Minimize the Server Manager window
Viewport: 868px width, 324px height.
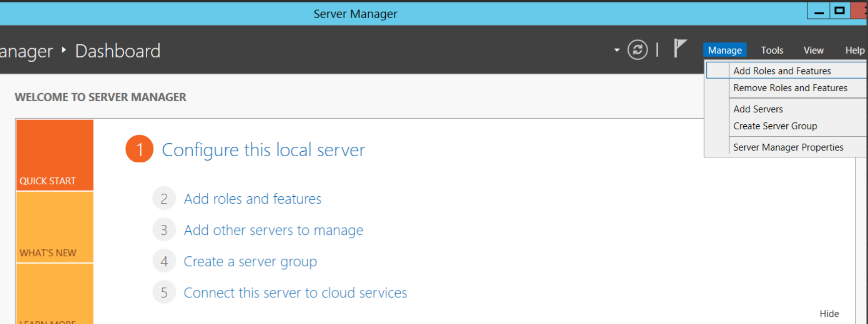pos(819,11)
